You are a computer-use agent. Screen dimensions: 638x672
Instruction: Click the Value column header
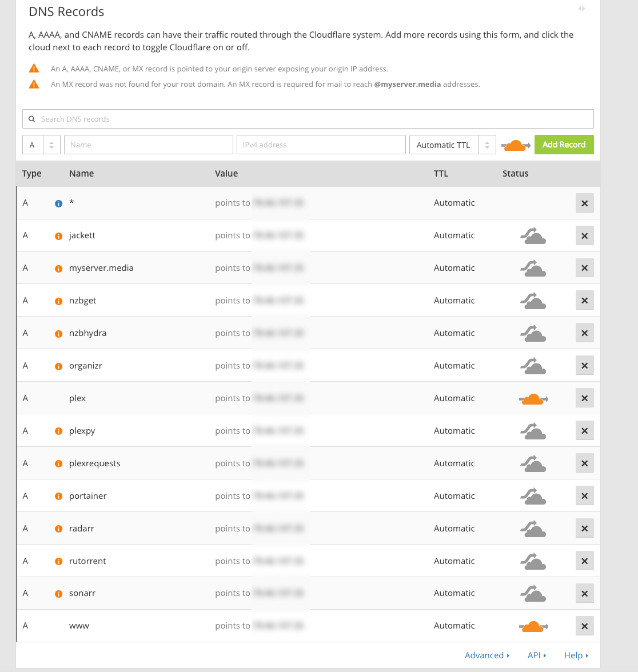point(226,174)
